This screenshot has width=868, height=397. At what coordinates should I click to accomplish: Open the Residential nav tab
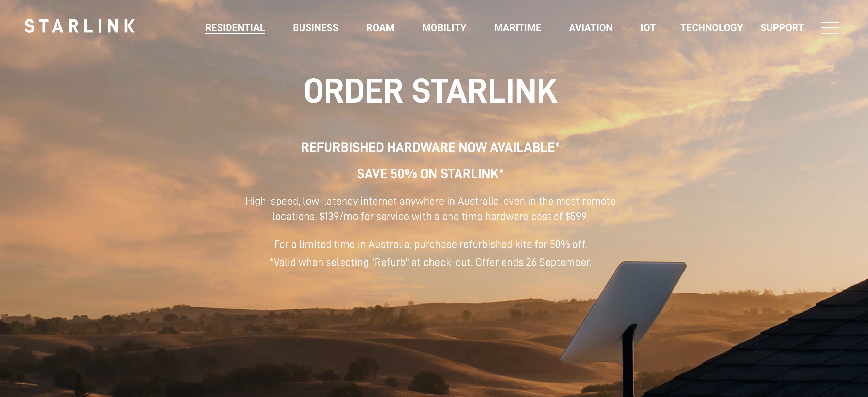pyautogui.click(x=235, y=27)
